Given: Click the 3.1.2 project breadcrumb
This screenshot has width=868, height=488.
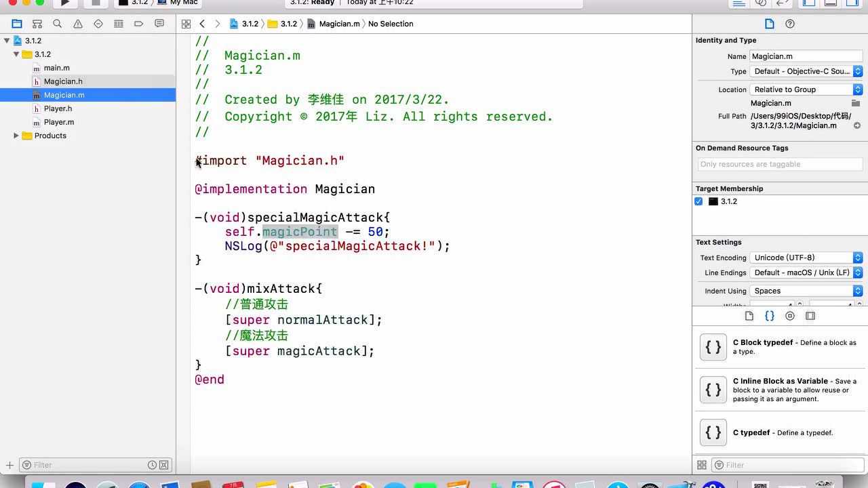Looking at the screenshot, I should 244,24.
